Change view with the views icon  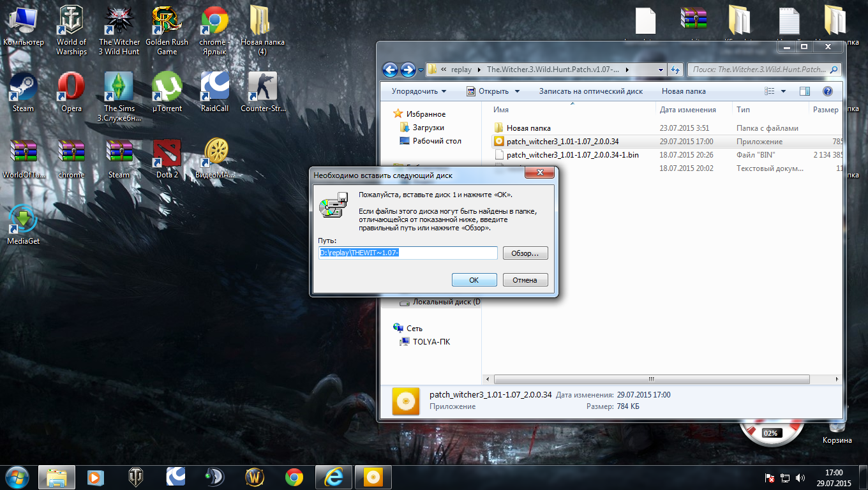(770, 91)
